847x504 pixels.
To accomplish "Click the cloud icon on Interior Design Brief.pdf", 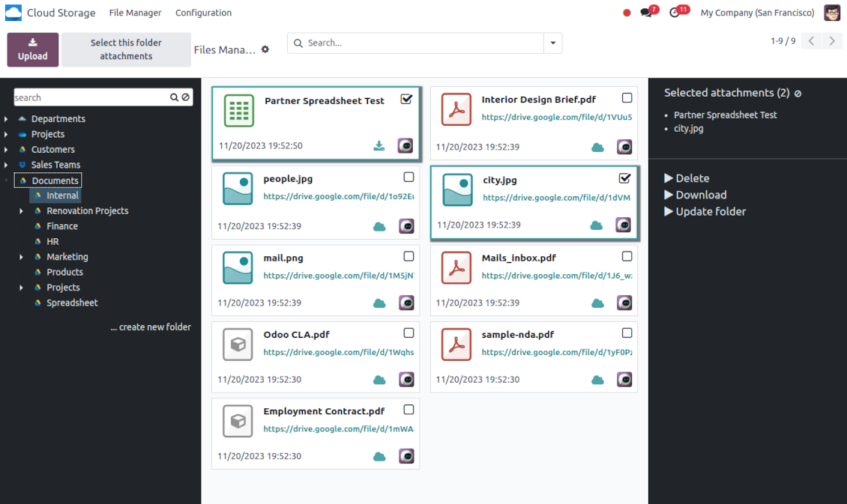I will [597, 147].
